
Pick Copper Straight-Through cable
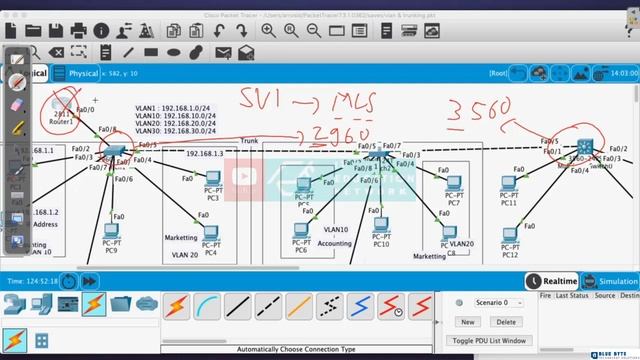pos(238,307)
